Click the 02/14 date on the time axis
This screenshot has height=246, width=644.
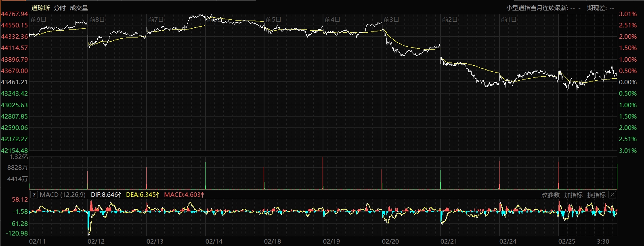[x=214, y=241]
